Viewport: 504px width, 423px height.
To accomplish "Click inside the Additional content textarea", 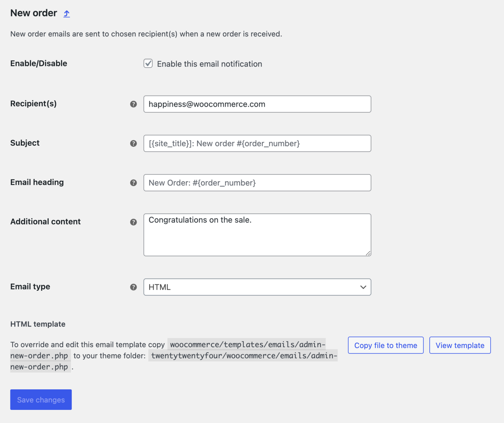I will point(257,235).
